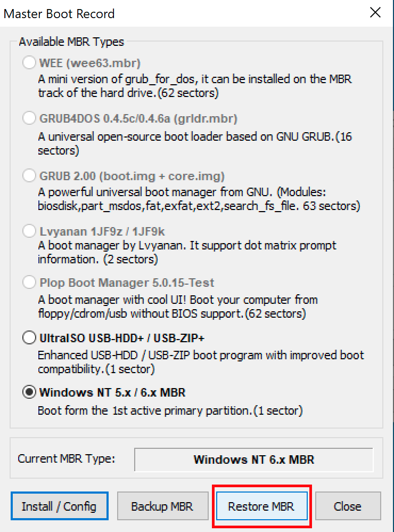Viewport: 394px width, 532px height.
Task: Select the WEE (wee63.mbr) radio option
Action: pos(29,63)
